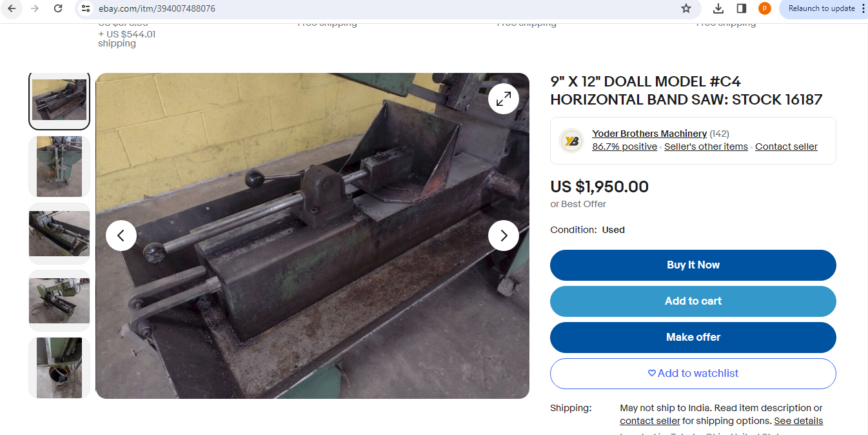The height and width of the screenshot is (435, 868).
Task: Click the Make offer button
Action: [x=693, y=338]
